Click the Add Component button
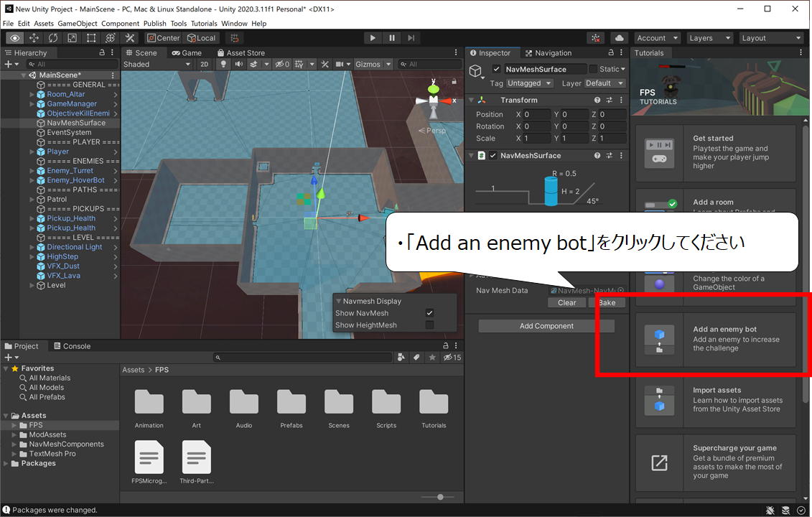The width and height of the screenshot is (812, 517). pos(546,326)
